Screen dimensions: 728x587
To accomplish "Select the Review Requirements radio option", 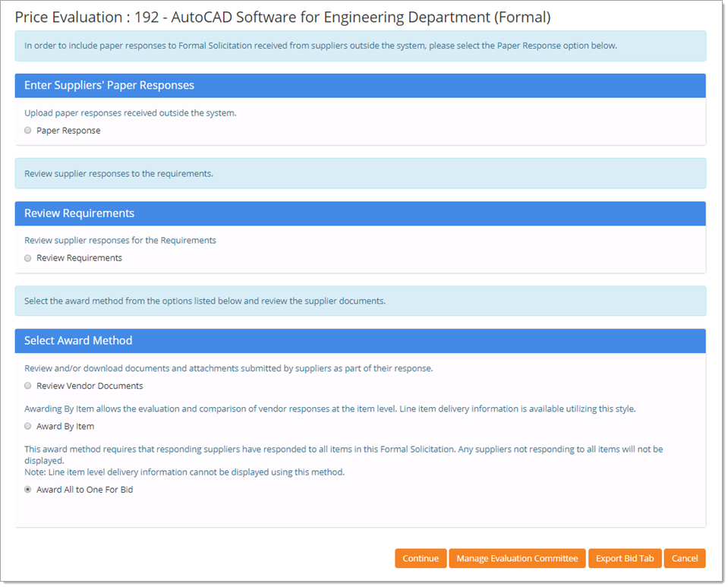I will click(28, 258).
